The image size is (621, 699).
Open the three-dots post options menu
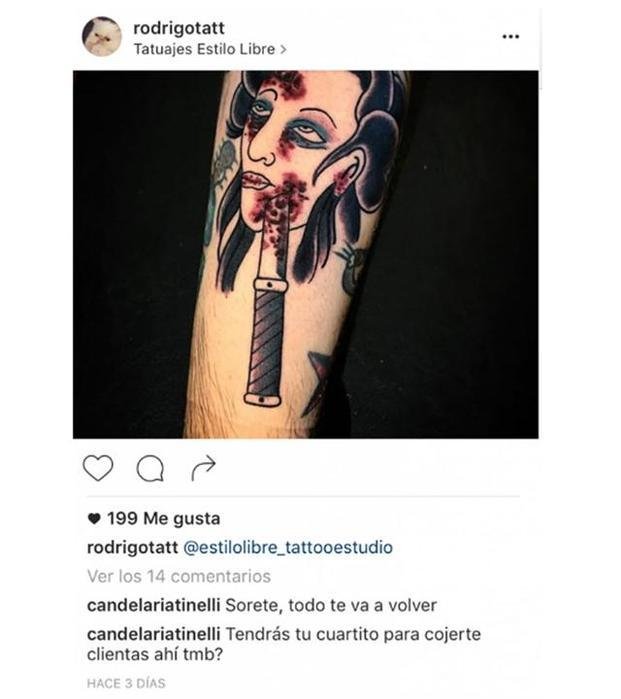510,37
